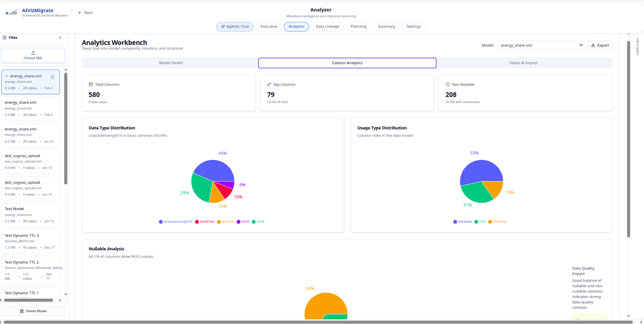Open the Settings tab
This screenshot has height=324, width=644.
pos(414,27)
